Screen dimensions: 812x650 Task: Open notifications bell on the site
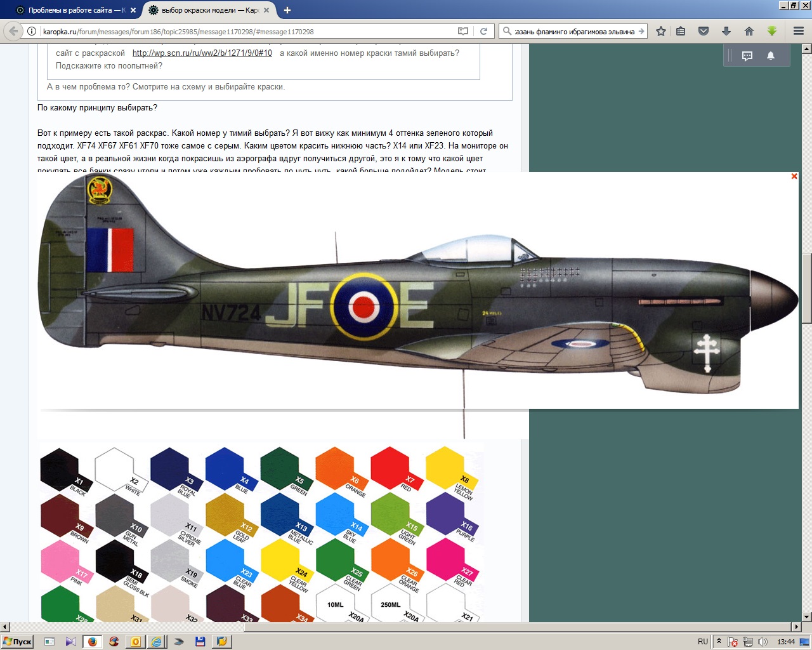point(771,56)
